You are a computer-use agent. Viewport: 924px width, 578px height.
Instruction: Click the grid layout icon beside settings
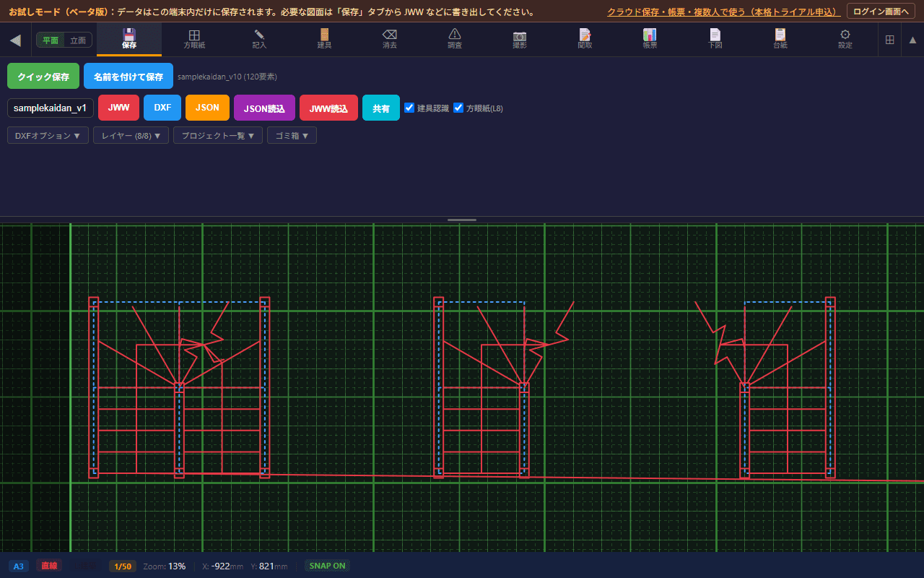click(889, 40)
